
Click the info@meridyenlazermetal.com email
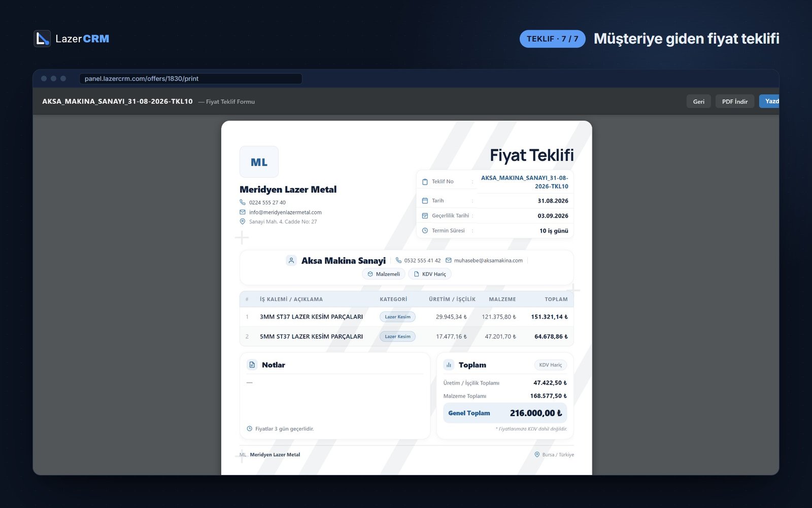[x=285, y=212]
